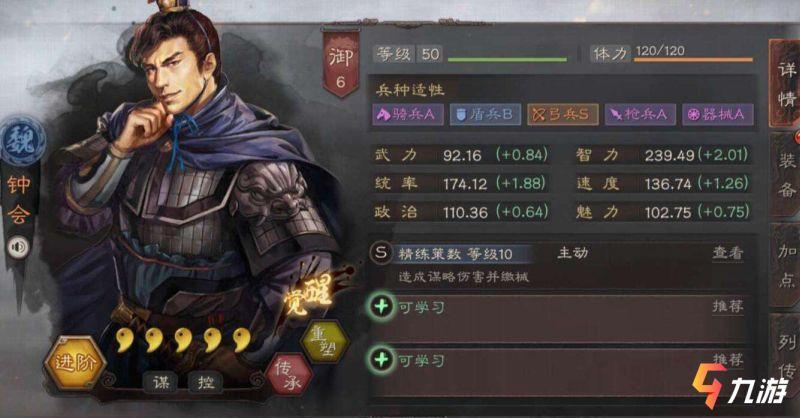Click the first green plus skill slot
Viewport: 800px width, 418px height.
[381, 307]
